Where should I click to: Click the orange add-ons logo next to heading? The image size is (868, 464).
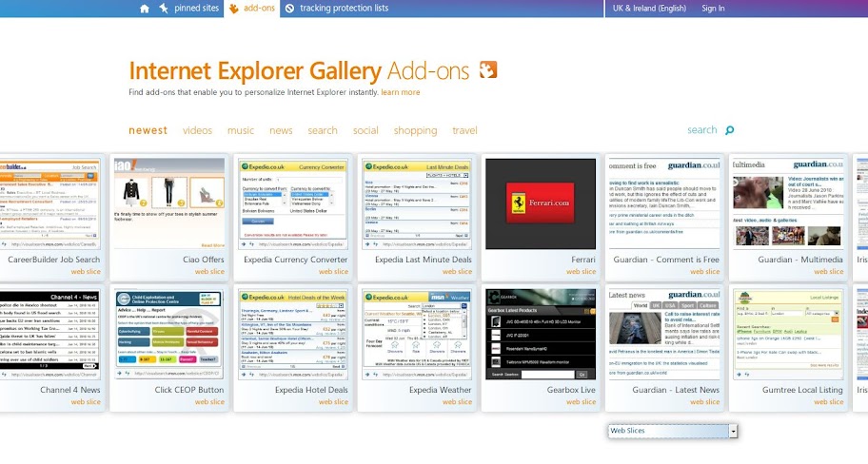tap(487, 69)
